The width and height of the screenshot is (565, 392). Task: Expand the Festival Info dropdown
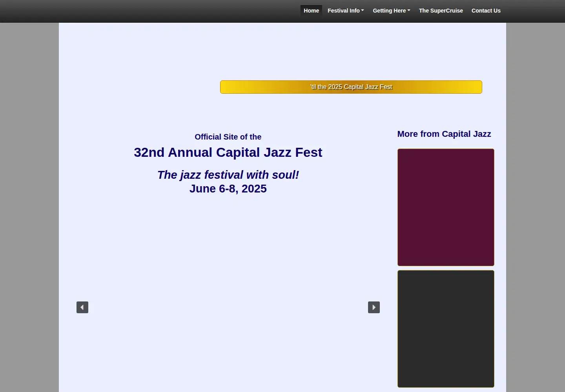pos(346,11)
